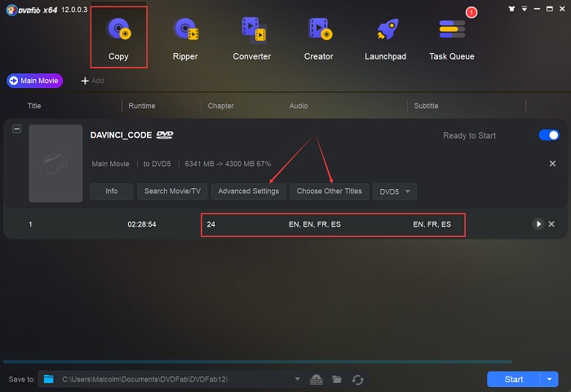Click the DAVINCI_CODE cover thumbnail
The height and width of the screenshot is (392, 571).
click(55, 164)
